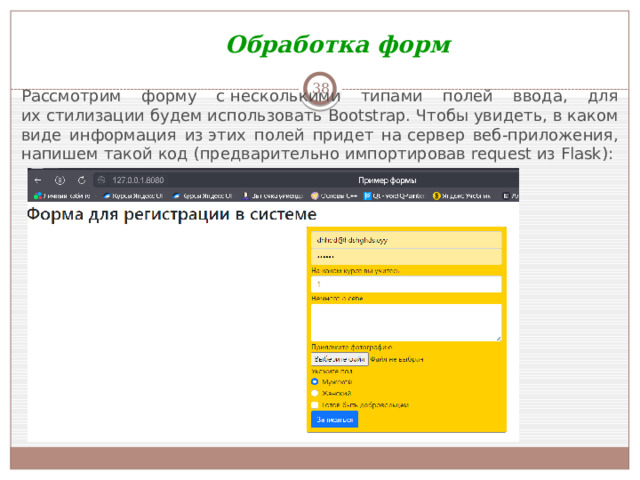The height and width of the screenshot is (480, 640).
Task: Open the Яндекс Учебник bookmark
Action: 462,196
